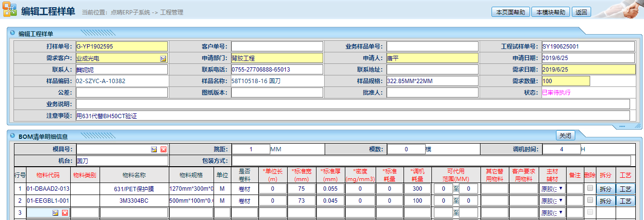The image size is (644, 220).
Task: Tick the 删除 checkbox for row 2
Action: click(590, 200)
